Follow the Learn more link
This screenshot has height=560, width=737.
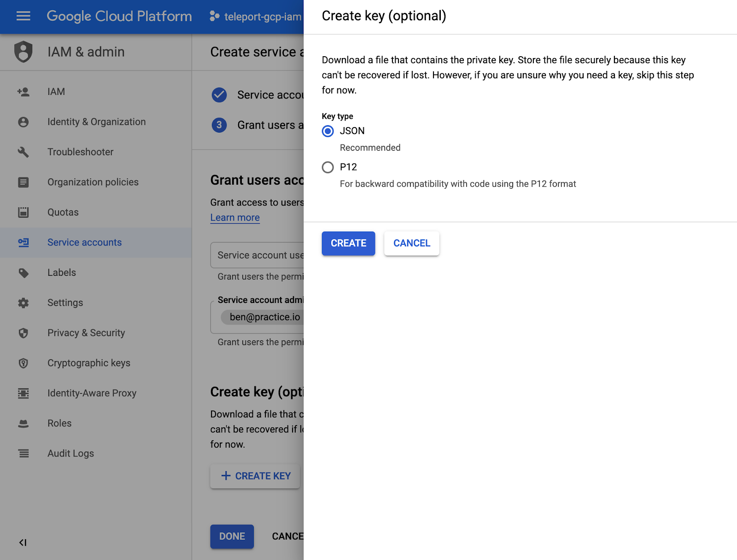(x=235, y=217)
